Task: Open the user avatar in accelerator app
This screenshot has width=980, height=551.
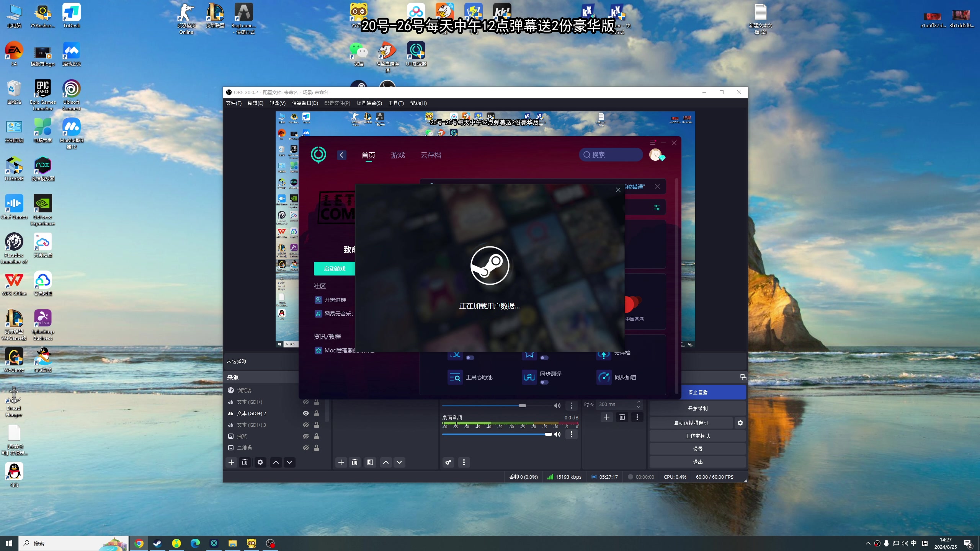Action: [x=656, y=155]
